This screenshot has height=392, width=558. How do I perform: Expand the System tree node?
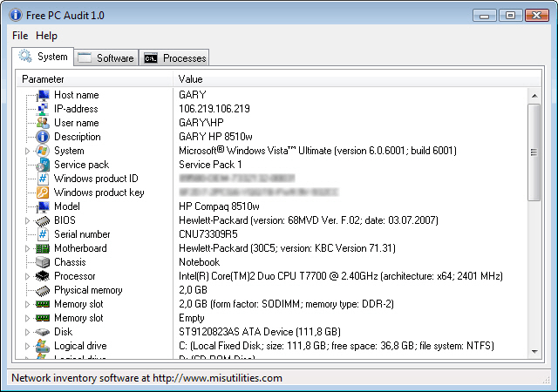click(x=27, y=152)
